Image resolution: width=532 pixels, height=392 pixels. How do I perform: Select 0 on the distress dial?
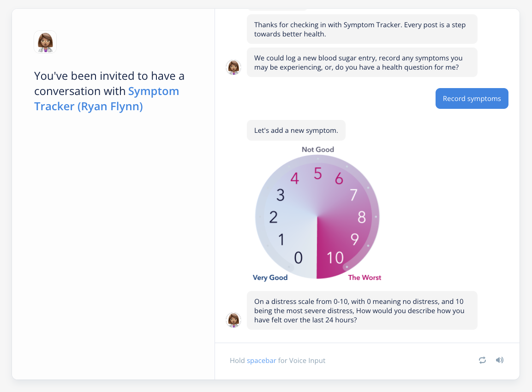[298, 258]
